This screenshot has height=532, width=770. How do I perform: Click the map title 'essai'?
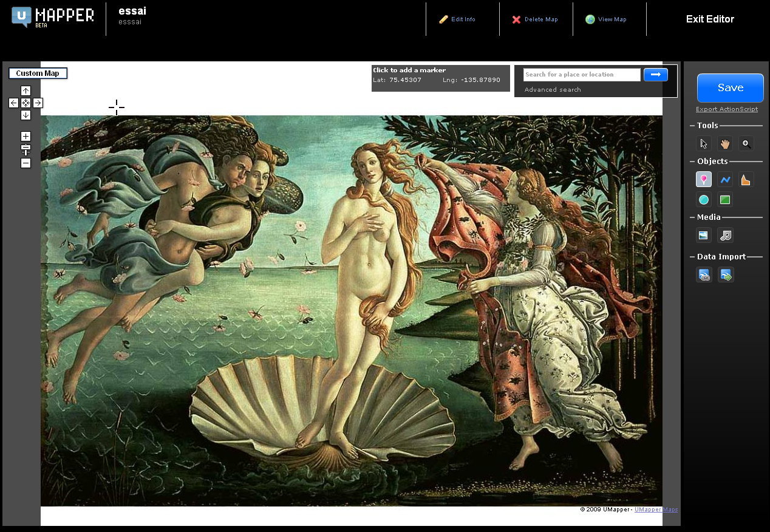[132, 11]
